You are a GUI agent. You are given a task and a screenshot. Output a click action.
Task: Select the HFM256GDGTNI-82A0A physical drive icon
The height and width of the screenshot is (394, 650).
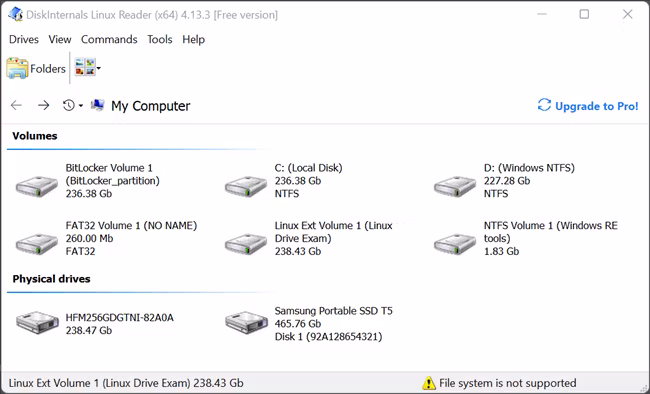[x=37, y=322]
